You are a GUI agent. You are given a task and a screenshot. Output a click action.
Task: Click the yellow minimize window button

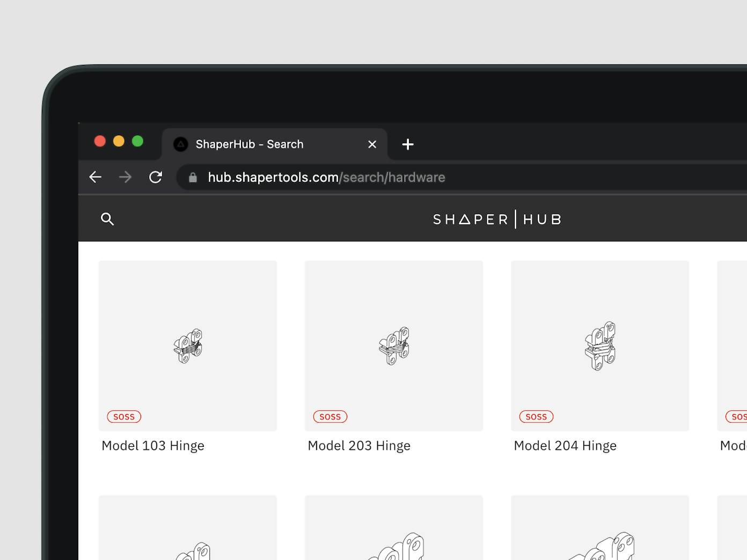click(x=119, y=141)
